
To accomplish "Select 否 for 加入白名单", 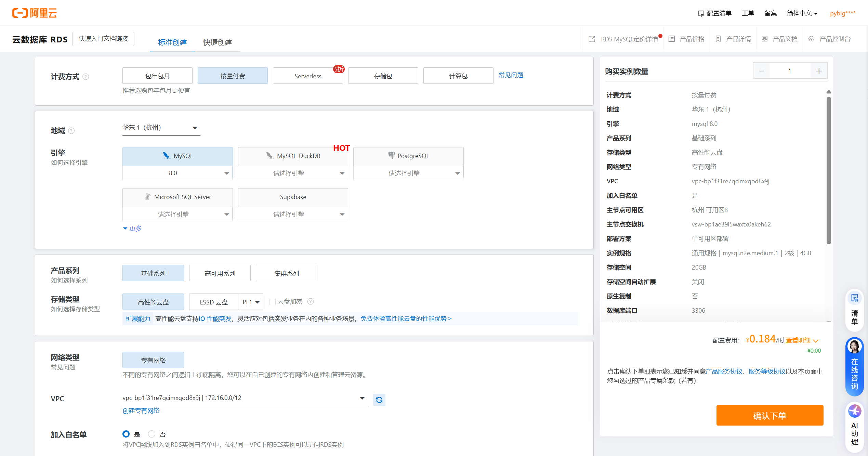I will pos(152,434).
